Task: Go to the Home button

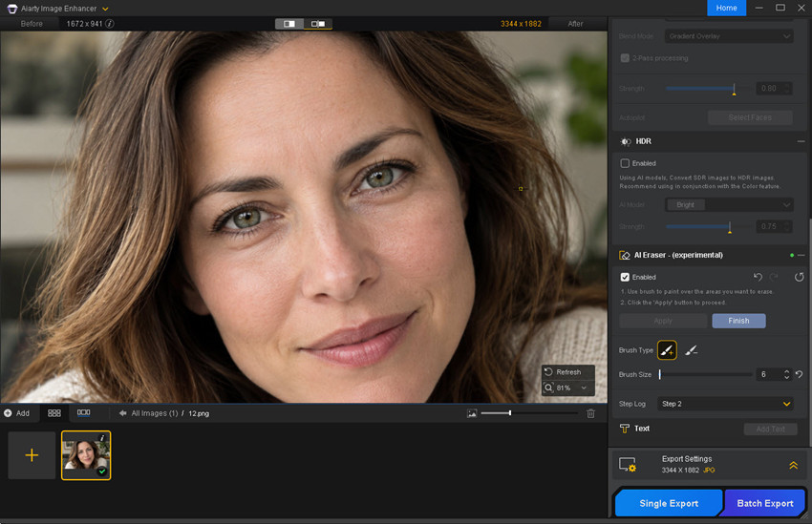Action: click(726, 8)
